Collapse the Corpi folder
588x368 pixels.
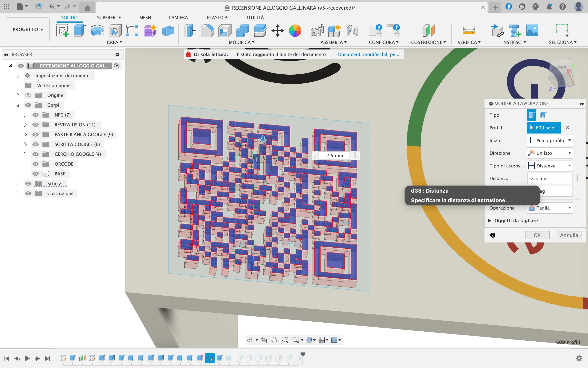pyautogui.click(x=18, y=105)
